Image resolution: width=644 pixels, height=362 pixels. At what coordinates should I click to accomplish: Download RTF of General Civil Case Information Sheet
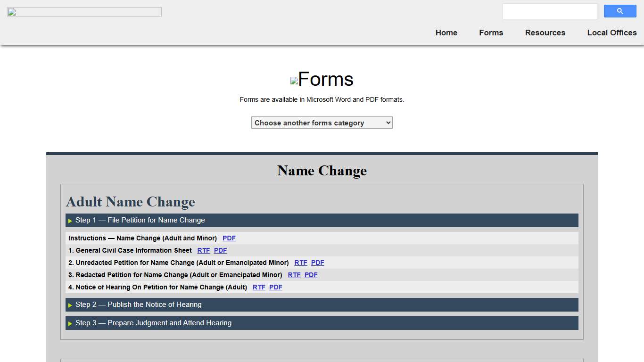pos(203,250)
